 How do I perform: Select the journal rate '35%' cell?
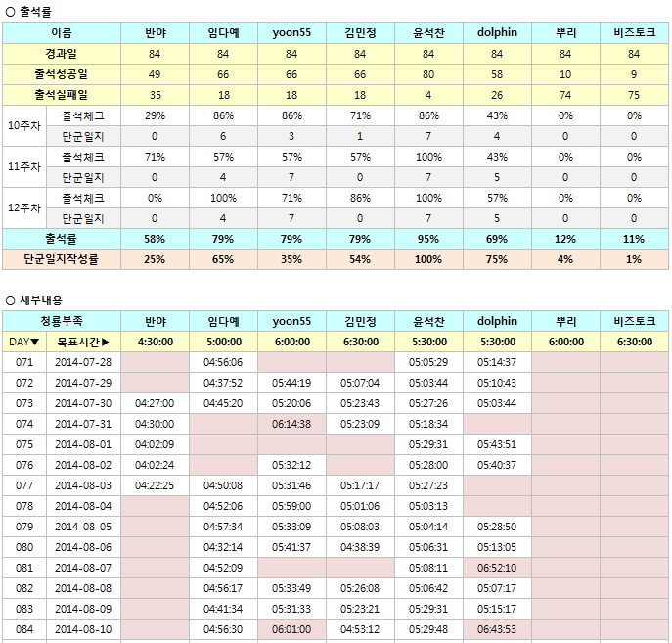pyautogui.click(x=291, y=259)
